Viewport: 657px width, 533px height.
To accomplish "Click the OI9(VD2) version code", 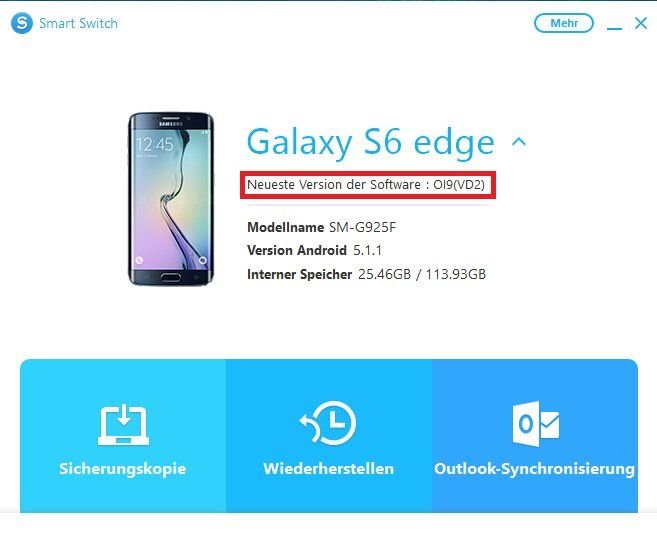I will click(459, 184).
